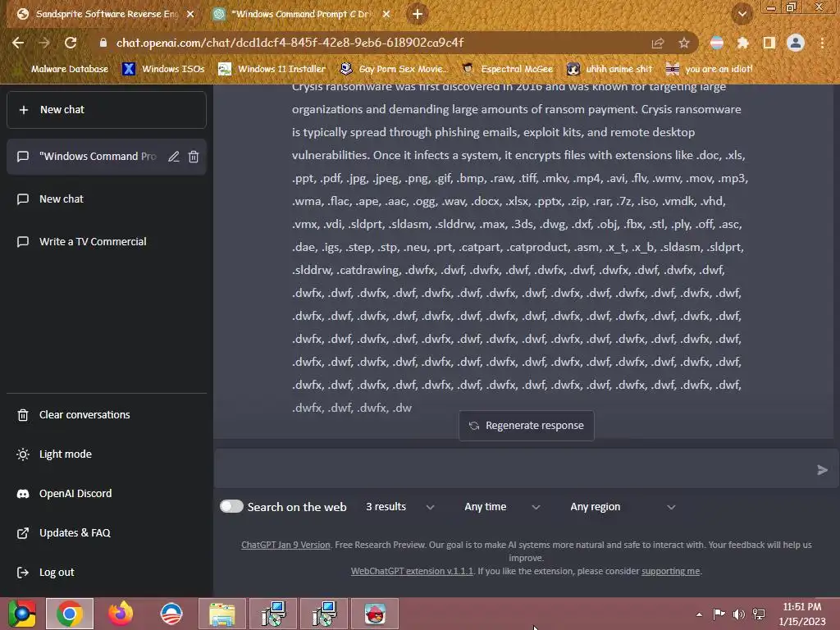Viewport: 840px width, 630px height.
Task: Click the browser back arrow
Action: pos(18,43)
